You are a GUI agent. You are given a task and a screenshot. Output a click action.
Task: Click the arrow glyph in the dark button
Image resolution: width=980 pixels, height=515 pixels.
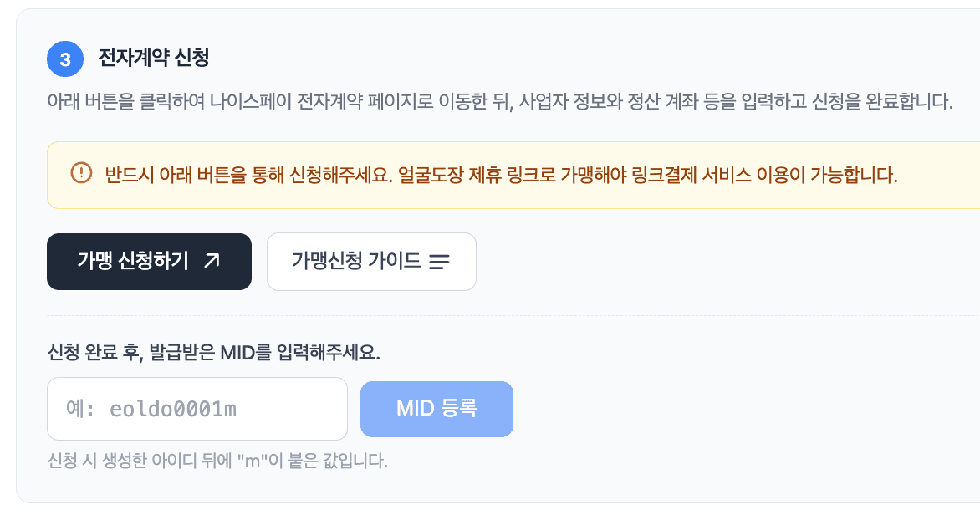coord(212,260)
